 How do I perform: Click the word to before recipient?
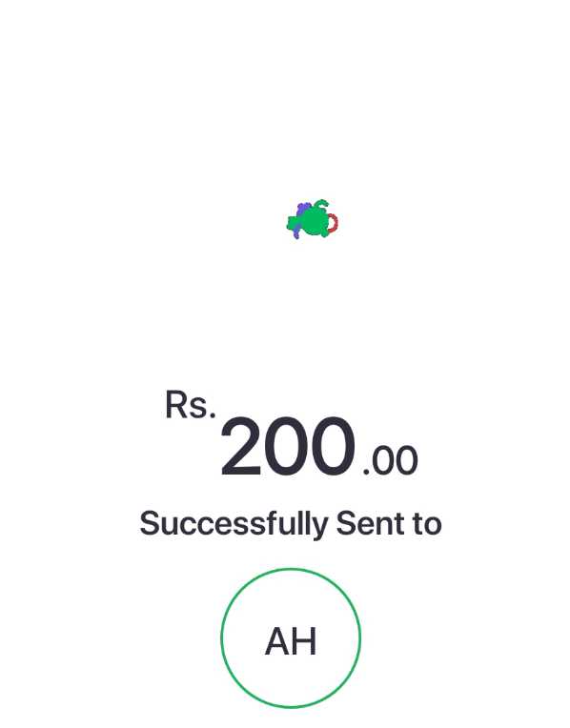[x=427, y=524]
